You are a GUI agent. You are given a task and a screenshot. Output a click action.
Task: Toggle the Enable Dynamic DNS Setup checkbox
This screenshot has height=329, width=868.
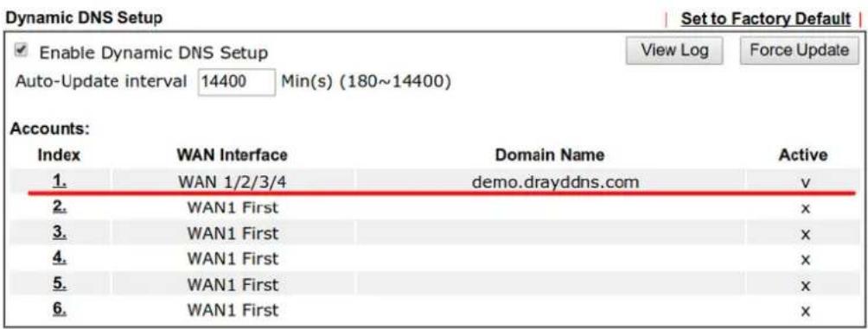(x=21, y=50)
